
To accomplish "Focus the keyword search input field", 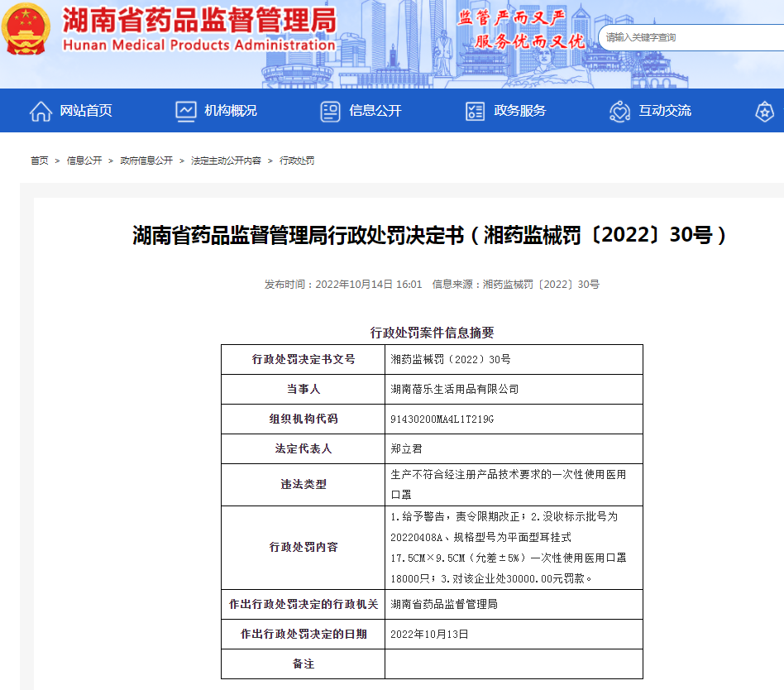I will 691,37.
